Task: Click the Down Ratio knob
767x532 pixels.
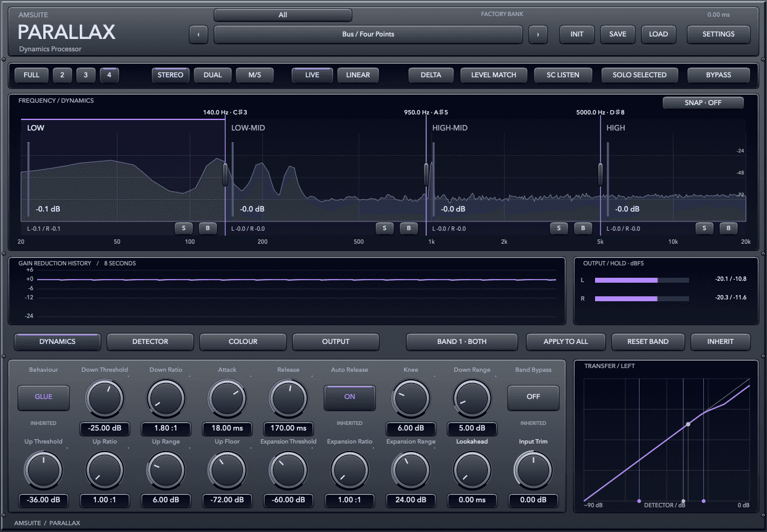Action: (x=166, y=398)
